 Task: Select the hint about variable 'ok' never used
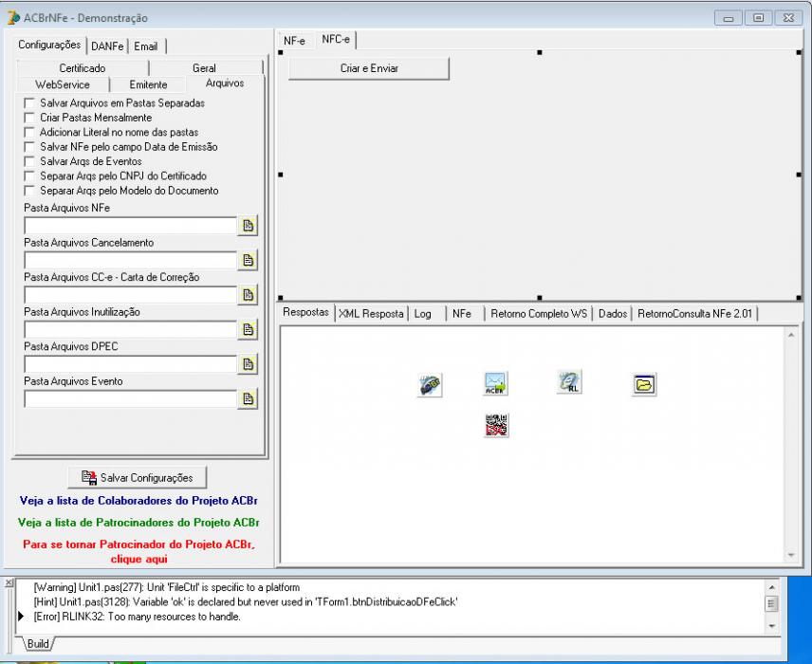point(246,601)
